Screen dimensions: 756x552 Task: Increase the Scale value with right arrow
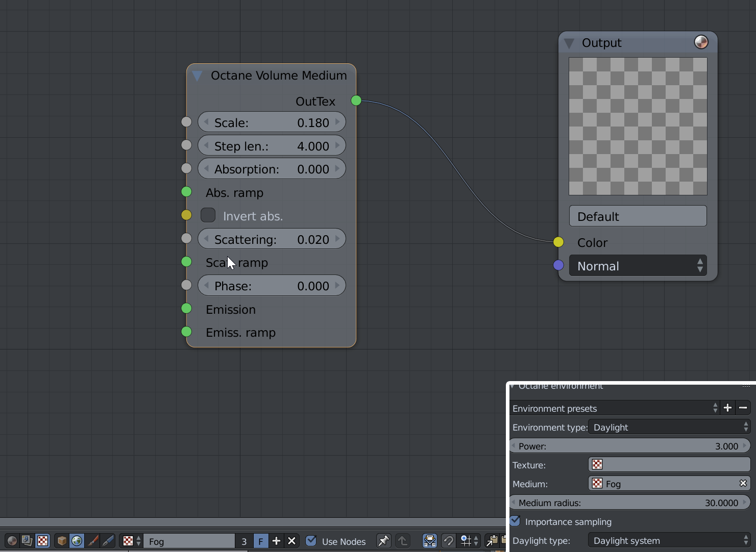tap(337, 122)
